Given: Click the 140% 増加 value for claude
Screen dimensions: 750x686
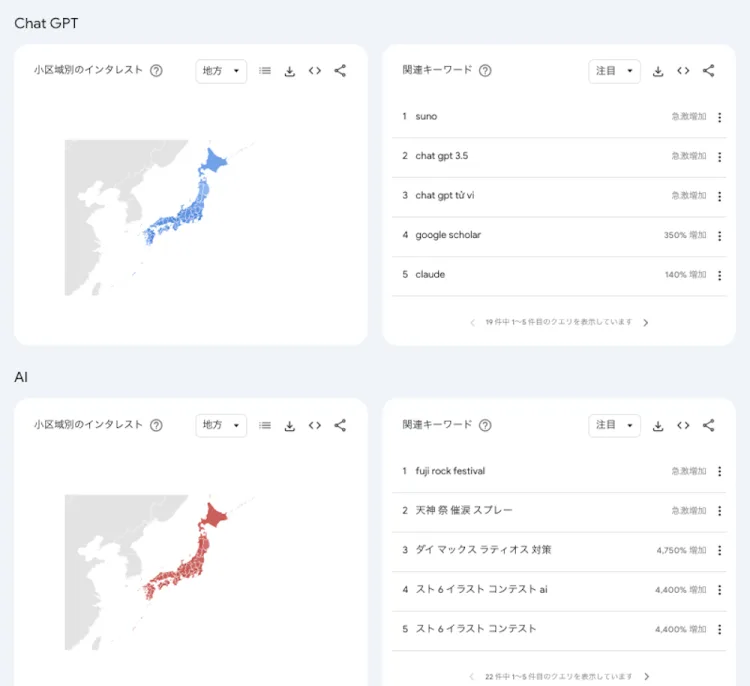Looking at the screenshot, I should (685, 275).
